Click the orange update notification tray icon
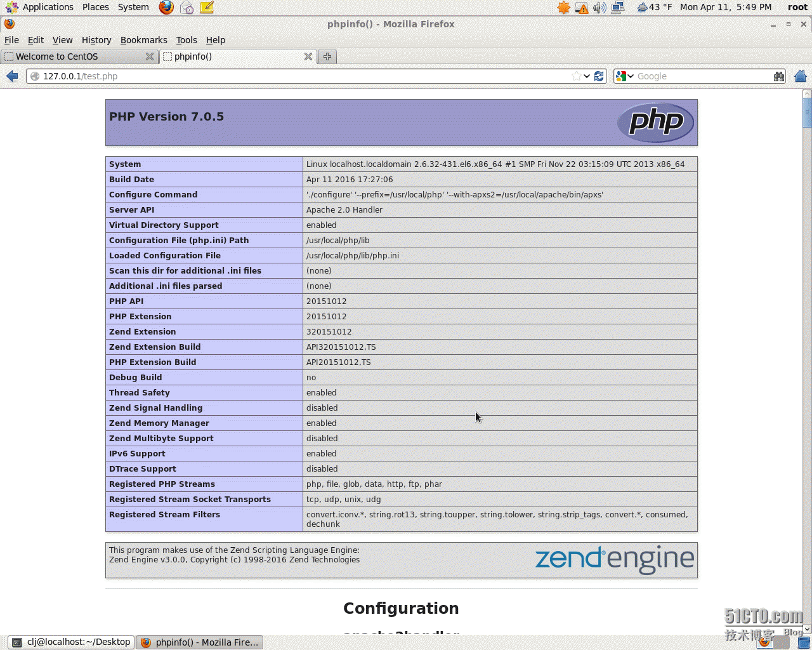This screenshot has height=650, width=812. (x=563, y=7)
